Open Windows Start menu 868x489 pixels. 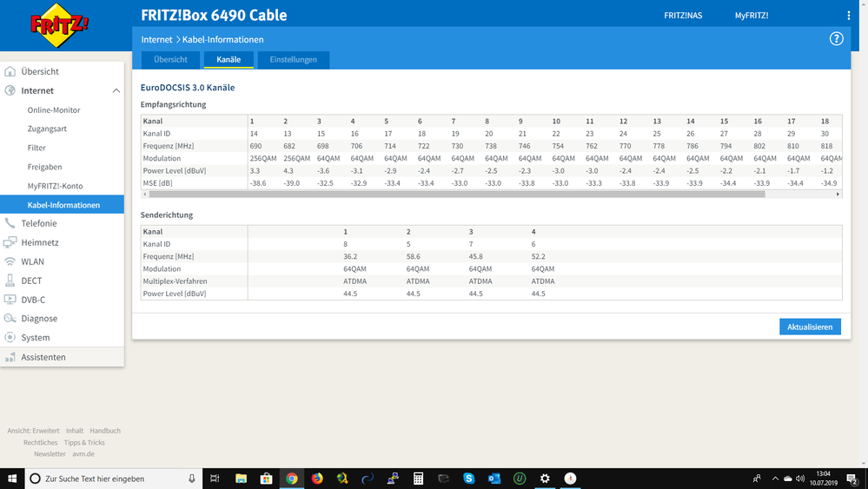[x=12, y=479]
